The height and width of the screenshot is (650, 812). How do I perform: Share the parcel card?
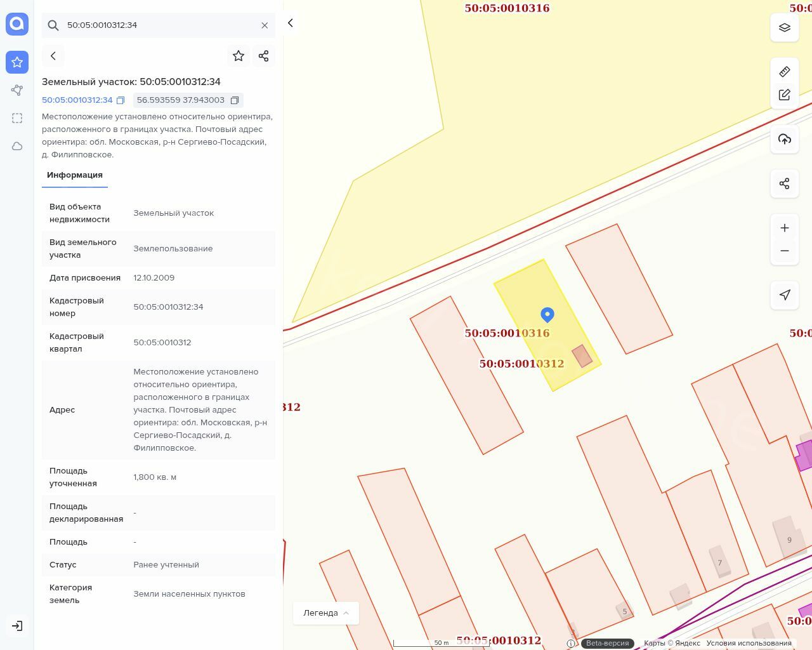(x=264, y=56)
